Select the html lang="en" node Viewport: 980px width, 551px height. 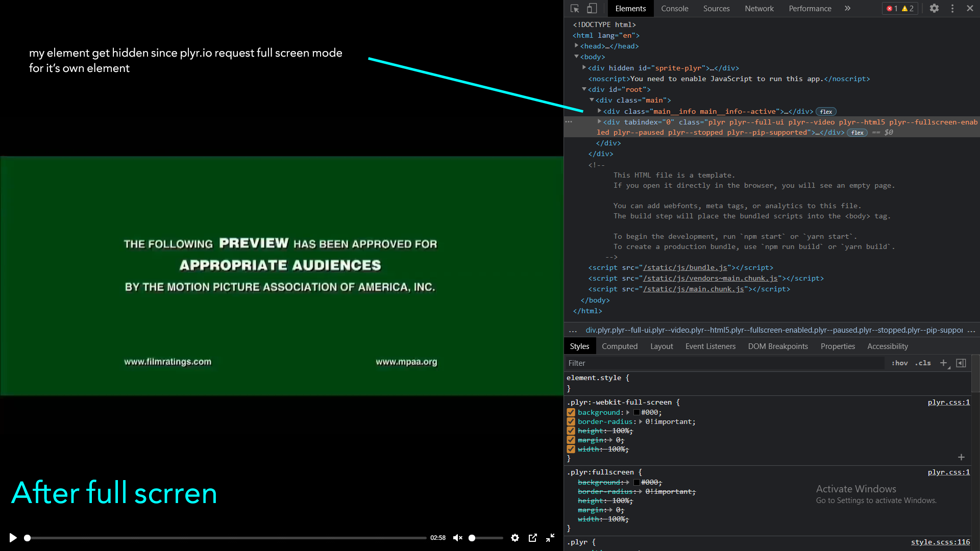(606, 35)
